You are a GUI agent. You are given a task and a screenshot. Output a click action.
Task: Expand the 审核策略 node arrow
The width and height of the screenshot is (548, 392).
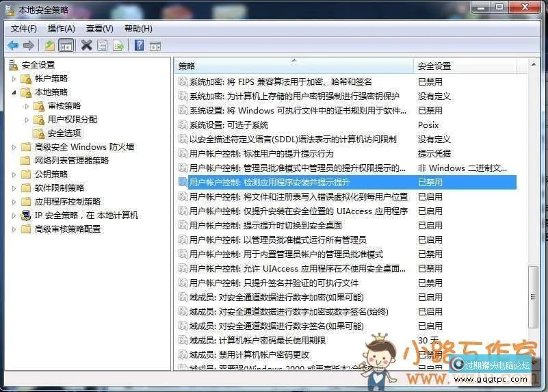point(27,106)
